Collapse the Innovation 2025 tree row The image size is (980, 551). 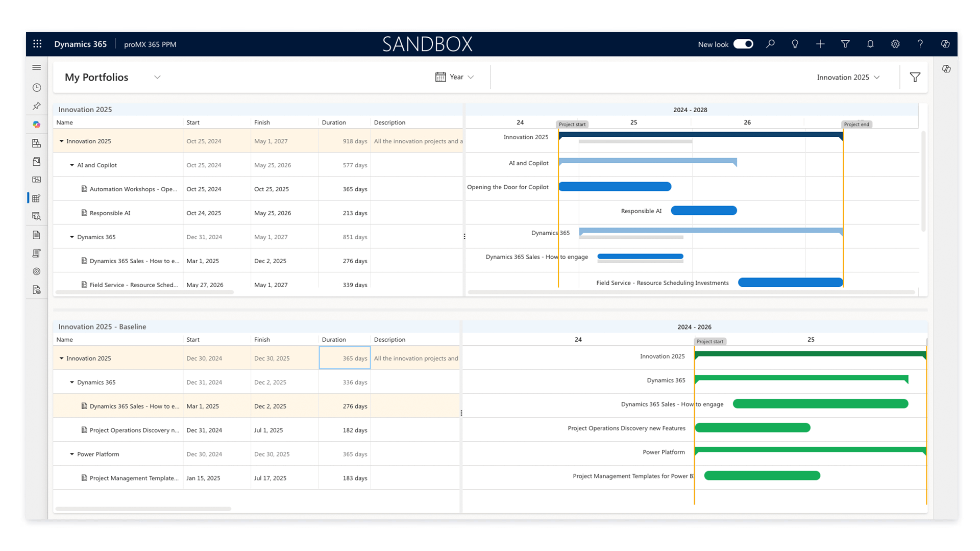[62, 141]
